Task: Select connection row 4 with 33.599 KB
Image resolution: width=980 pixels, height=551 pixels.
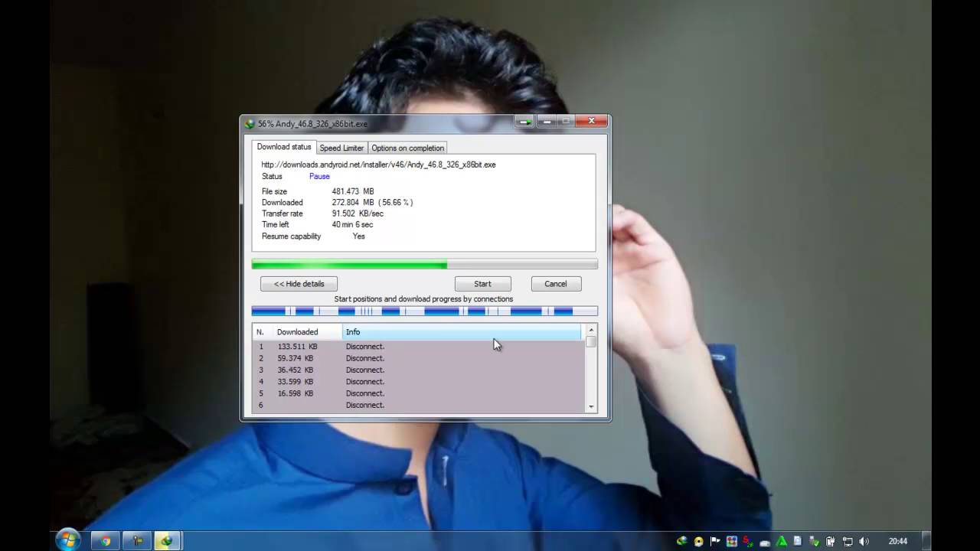Action: (419, 382)
